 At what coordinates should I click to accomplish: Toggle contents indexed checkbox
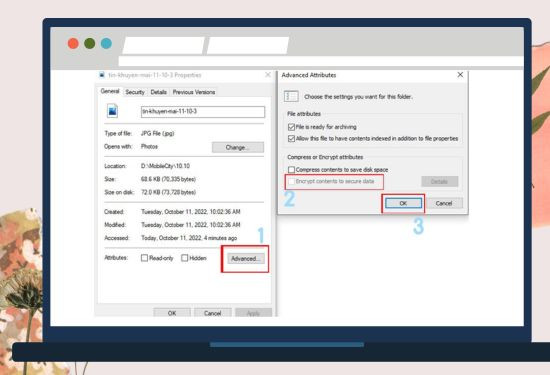click(x=291, y=139)
